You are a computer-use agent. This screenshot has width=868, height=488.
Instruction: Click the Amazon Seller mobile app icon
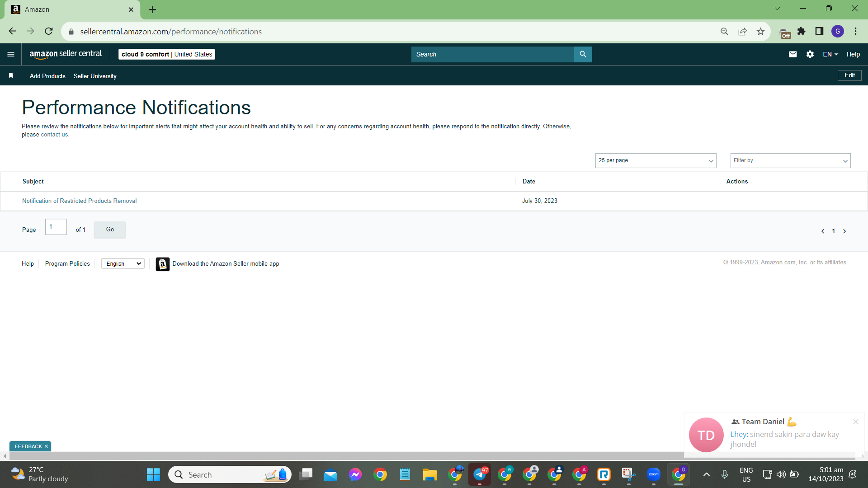click(163, 264)
